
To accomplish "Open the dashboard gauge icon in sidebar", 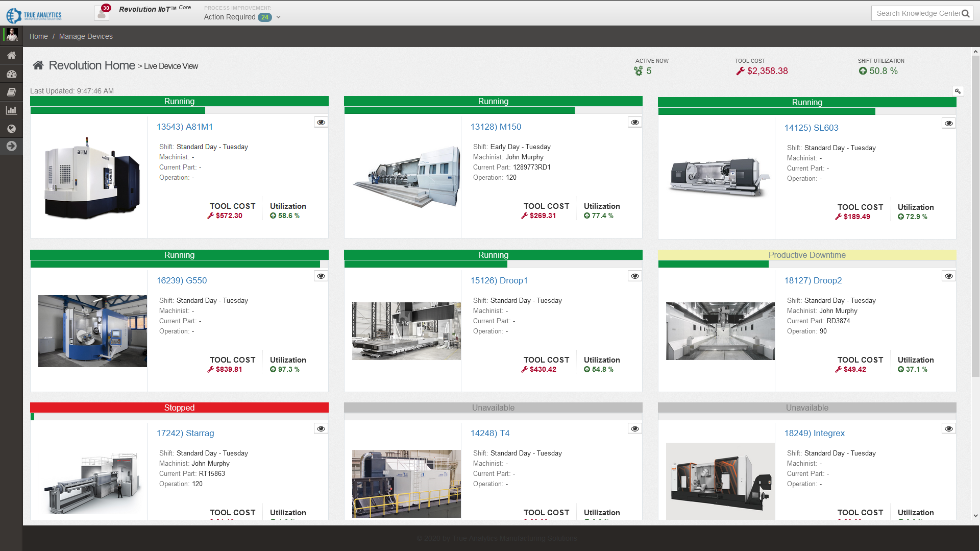I will click(x=11, y=74).
